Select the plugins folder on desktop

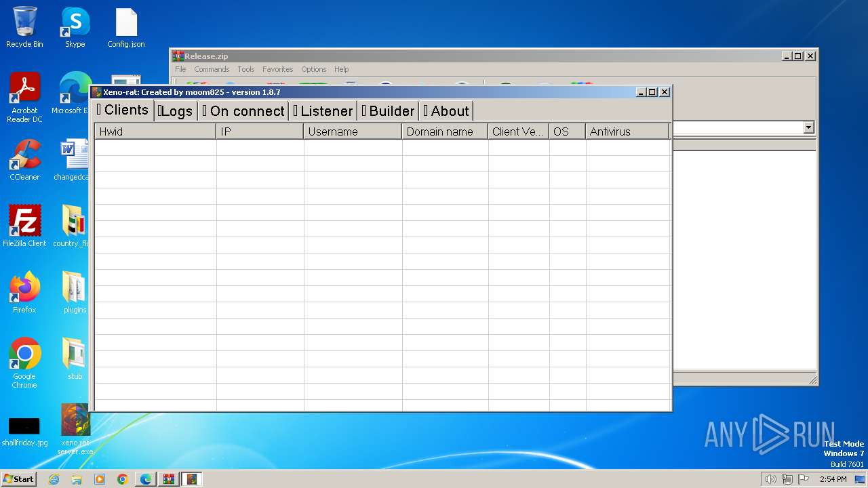point(74,293)
